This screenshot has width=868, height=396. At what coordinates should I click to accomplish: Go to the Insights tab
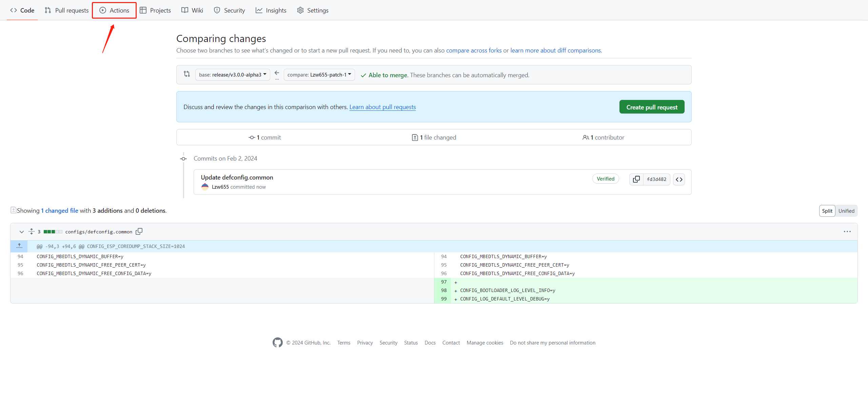click(271, 11)
